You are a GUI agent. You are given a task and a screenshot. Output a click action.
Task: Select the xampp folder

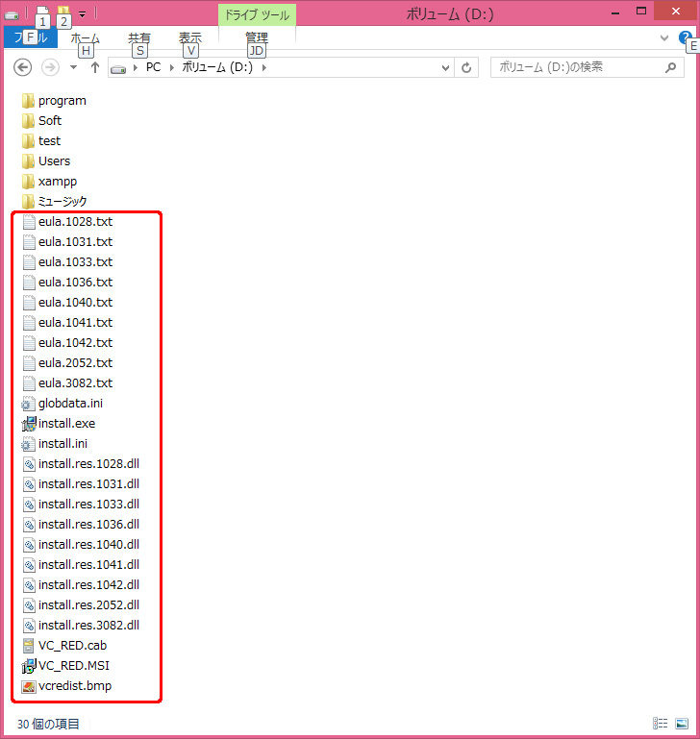pos(57,181)
